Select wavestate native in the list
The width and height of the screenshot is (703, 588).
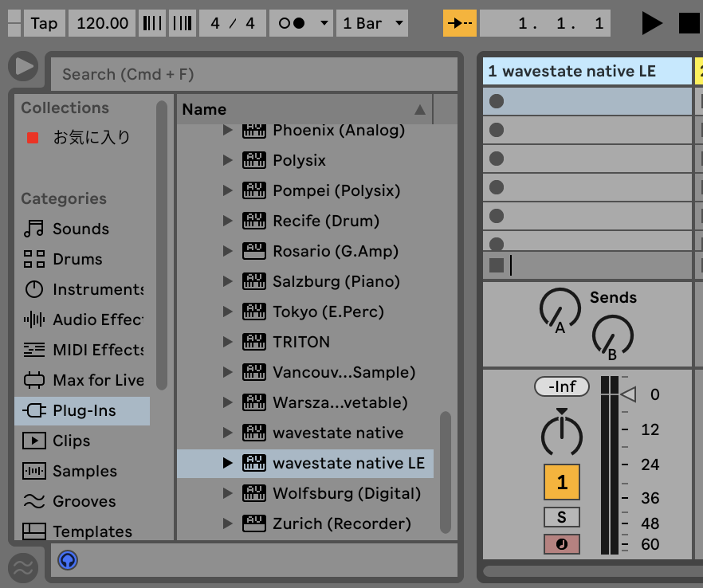pos(304,433)
